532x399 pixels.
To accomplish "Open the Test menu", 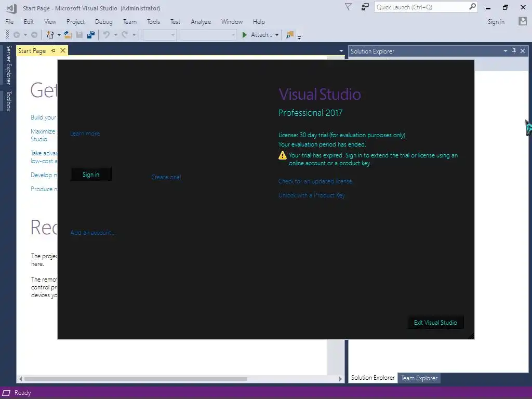I will [176, 22].
